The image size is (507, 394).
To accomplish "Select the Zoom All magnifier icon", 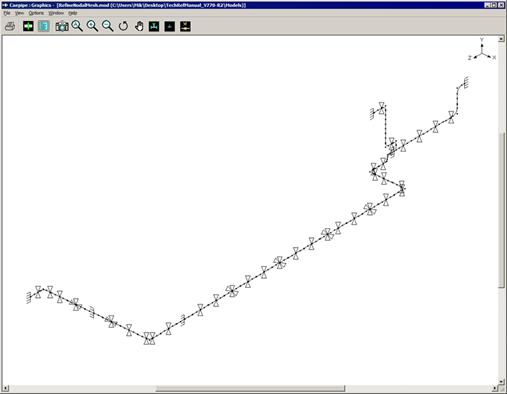I will [77, 26].
